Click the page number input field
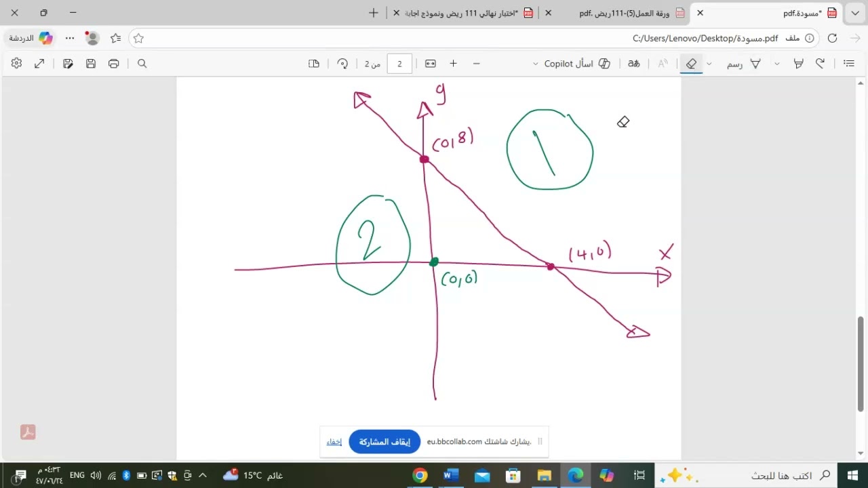 399,64
